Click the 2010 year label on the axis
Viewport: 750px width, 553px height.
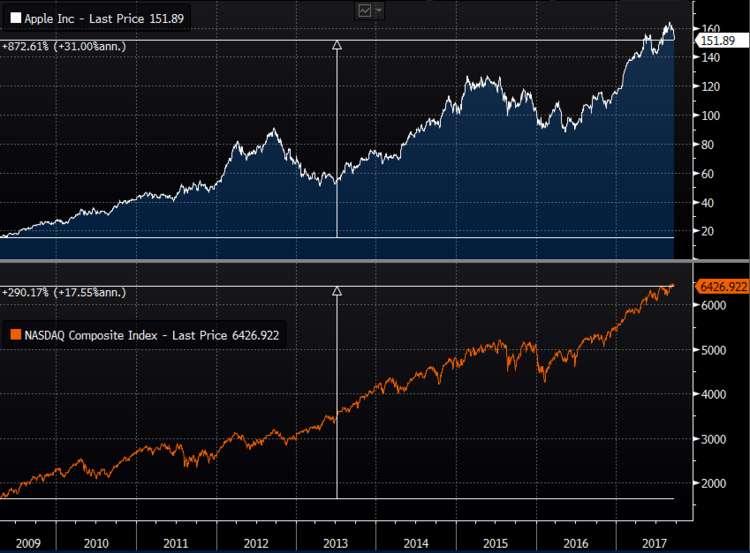tap(96, 543)
